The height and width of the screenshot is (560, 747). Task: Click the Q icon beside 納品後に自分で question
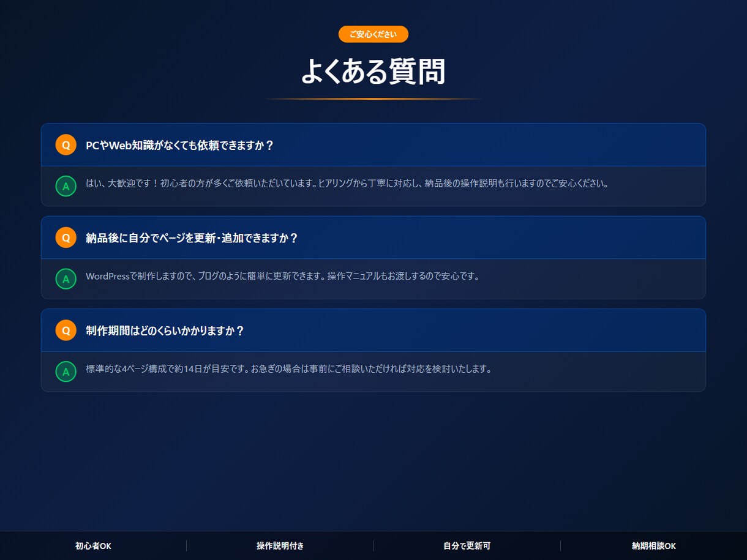tap(66, 237)
